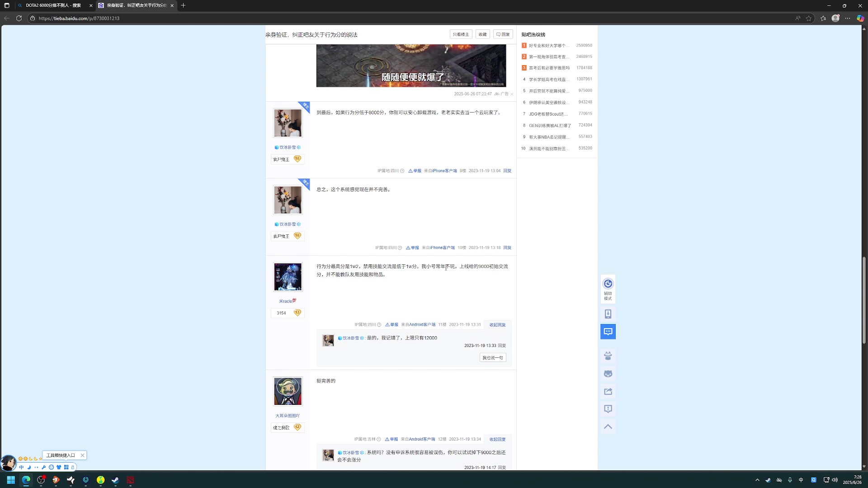Open hot topic GEN训练赛被AL打爆了
868x488 pixels.
point(550,126)
